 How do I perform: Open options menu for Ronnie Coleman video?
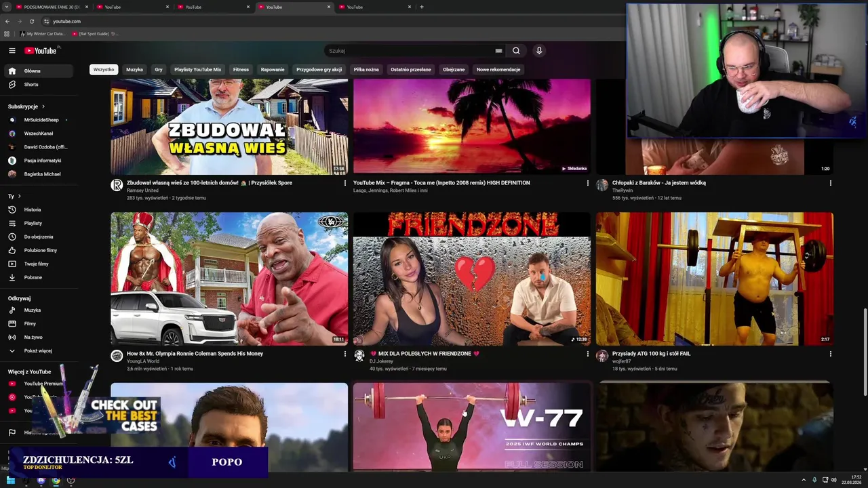(x=344, y=354)
